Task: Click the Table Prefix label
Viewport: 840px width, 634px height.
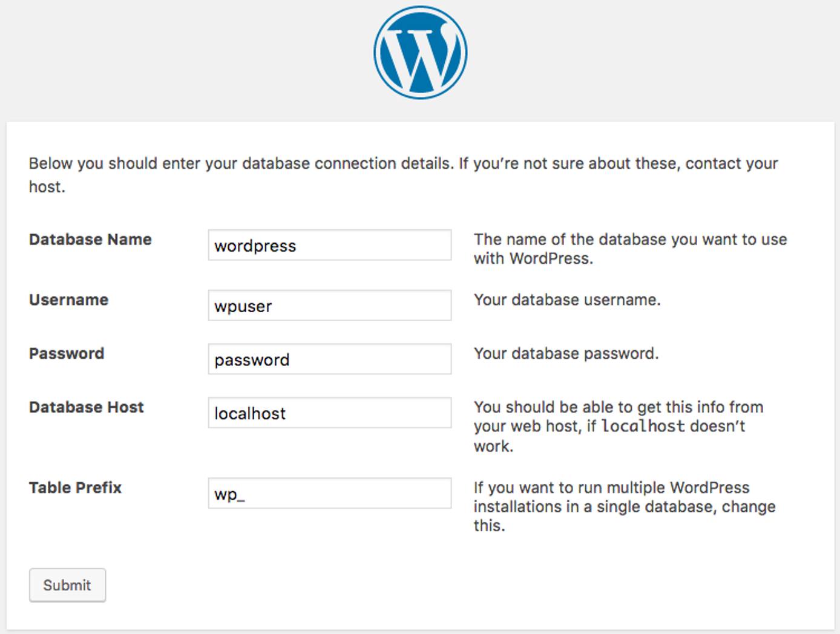Action: point(74,488)
